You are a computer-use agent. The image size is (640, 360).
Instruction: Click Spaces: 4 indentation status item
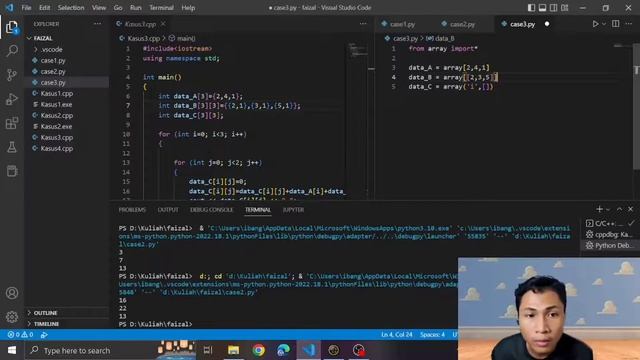tap(432, 335)
